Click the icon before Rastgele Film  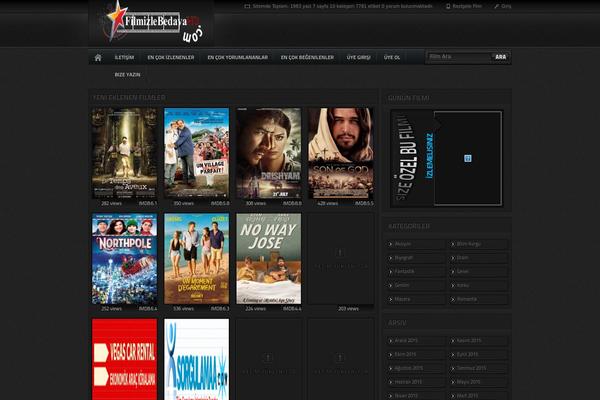click(448, 6)
